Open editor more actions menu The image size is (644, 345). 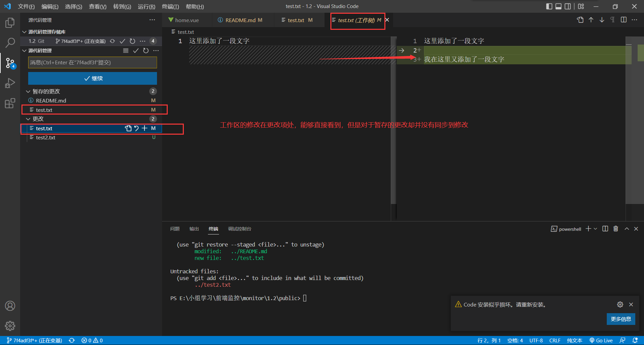point(634,20)
